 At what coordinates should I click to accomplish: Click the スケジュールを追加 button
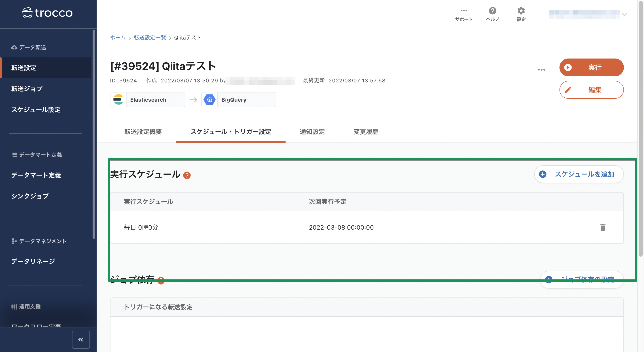pos(579,174)
